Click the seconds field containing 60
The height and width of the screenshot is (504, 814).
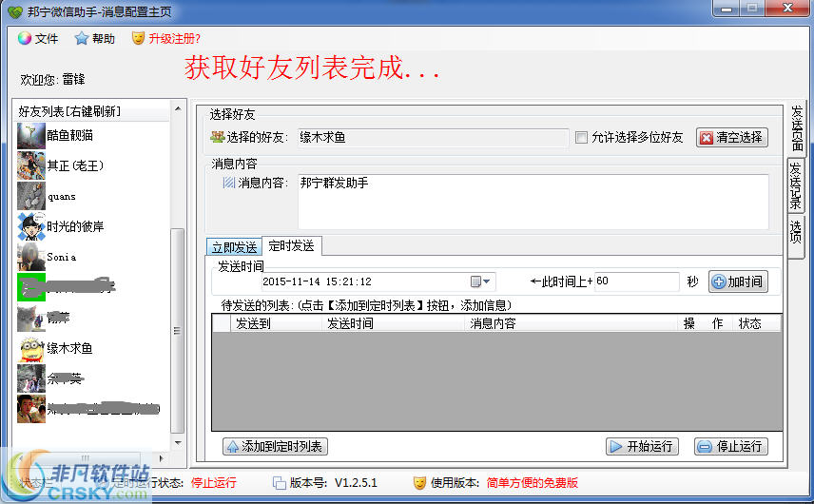(x=636, y=281)
